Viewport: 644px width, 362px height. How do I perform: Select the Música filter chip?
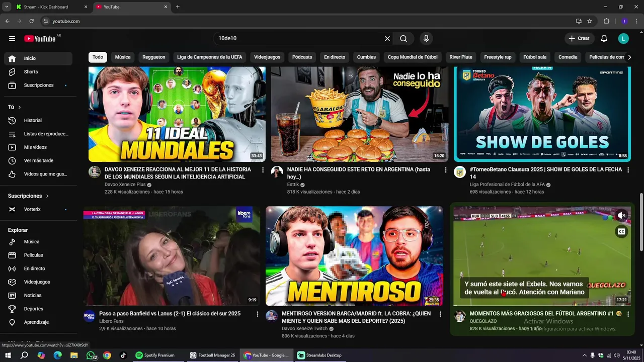(x=123, y=57)
